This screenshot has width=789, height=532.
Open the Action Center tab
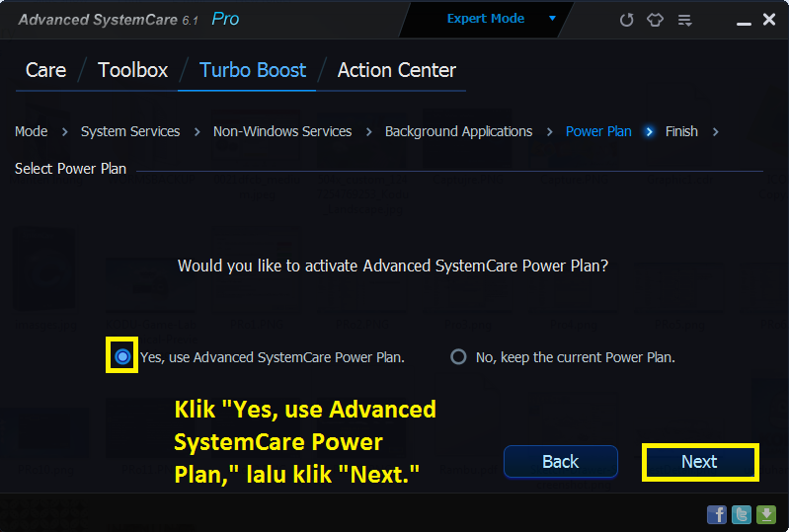coord(397,70)
